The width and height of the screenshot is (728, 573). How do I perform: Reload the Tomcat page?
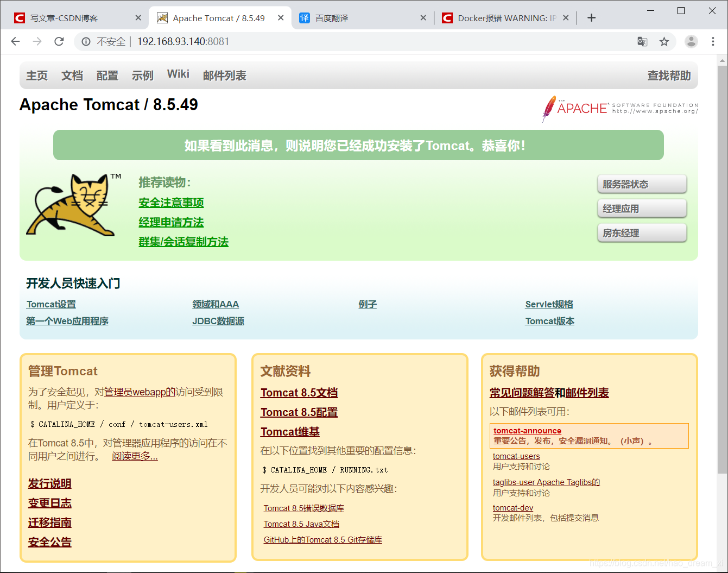(x=59, y=41)
